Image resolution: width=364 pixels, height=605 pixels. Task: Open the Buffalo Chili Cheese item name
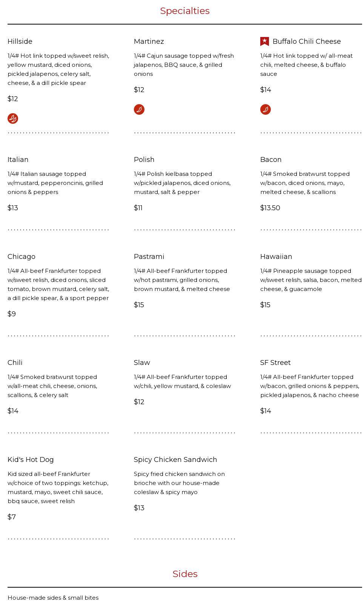[x=306, y=42]
